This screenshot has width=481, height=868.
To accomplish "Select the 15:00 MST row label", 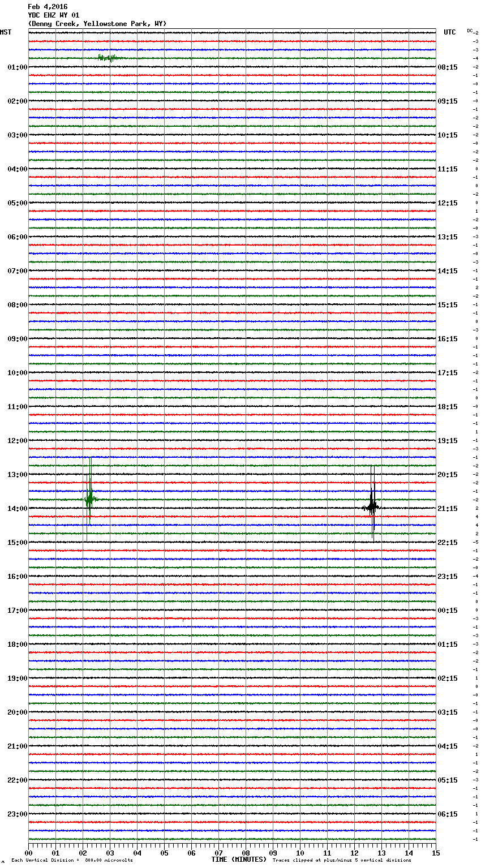I will click(x=17, y=543).
